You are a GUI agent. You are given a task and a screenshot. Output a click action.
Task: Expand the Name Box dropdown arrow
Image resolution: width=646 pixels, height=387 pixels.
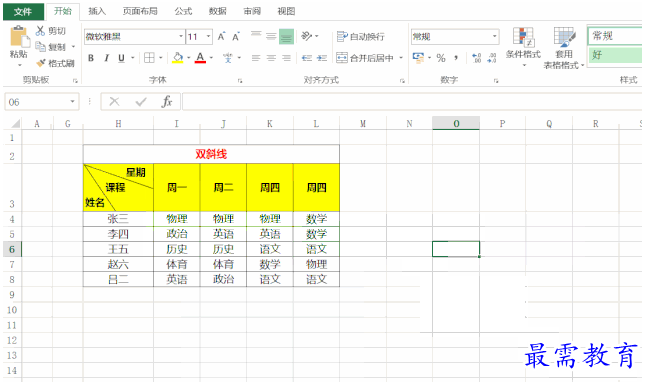pos(73,101)
